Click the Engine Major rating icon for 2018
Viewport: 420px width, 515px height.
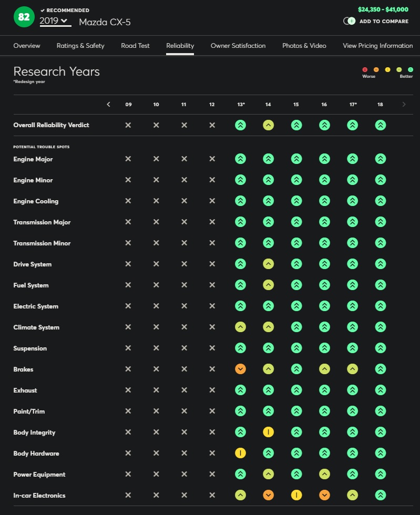pyautogui.click(x=380, y=159)
